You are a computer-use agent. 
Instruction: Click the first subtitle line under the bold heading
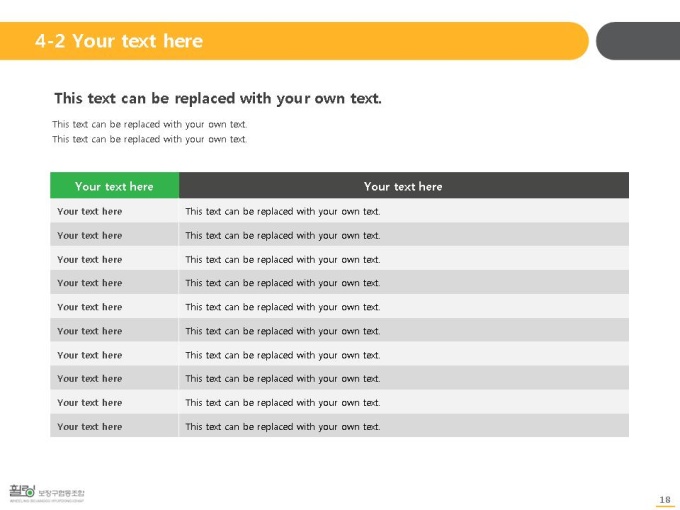150,124
